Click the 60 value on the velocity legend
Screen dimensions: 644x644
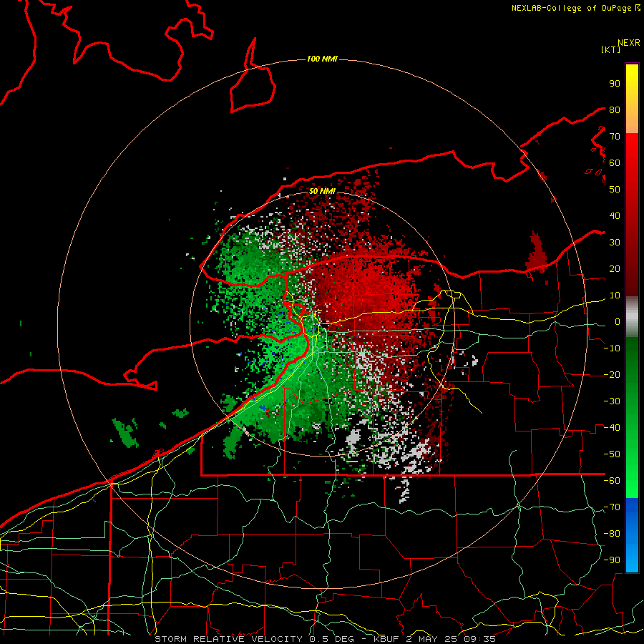[x=615, y=162]
